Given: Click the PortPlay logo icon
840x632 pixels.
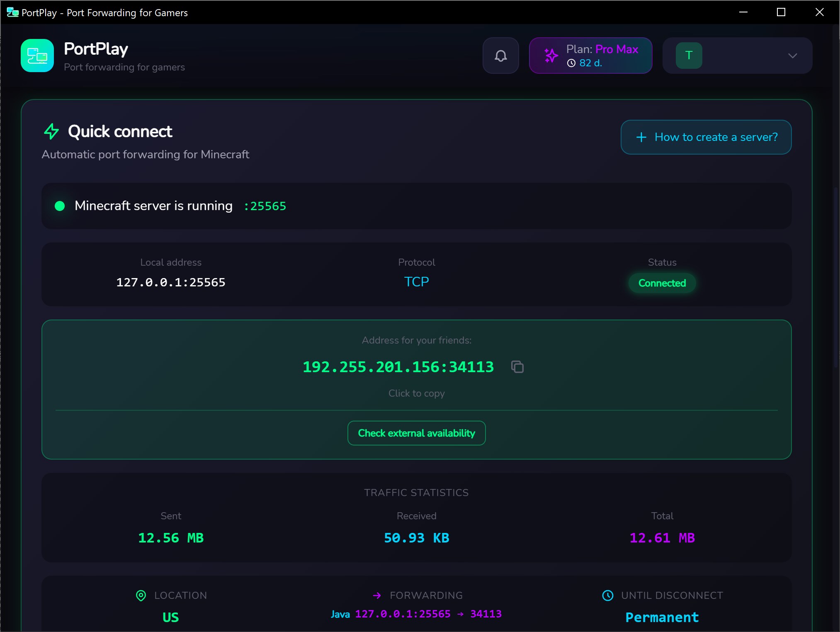Looking at the screenshot, I should (37, 56).
